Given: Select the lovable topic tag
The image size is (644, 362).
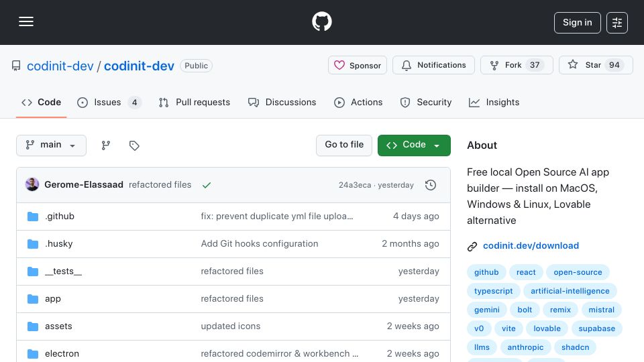Looking at the screenshot, I should (x=547, y=328).
